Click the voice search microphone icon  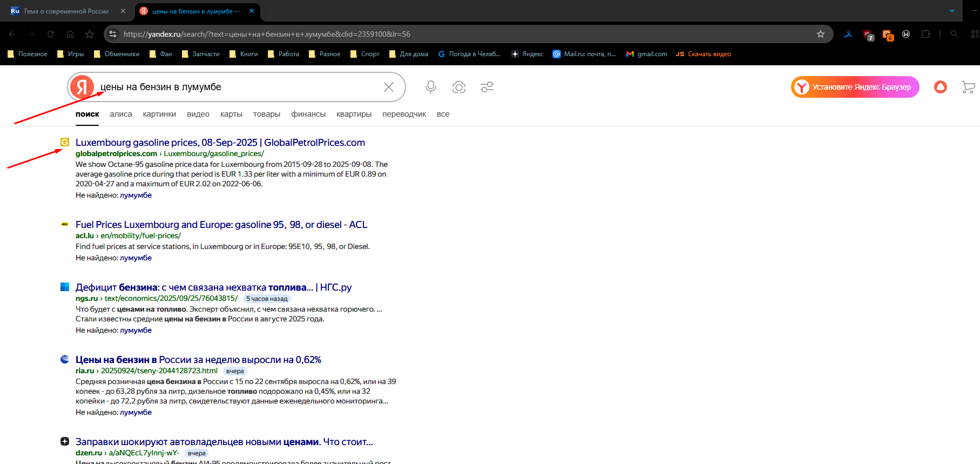pos(430,87)
